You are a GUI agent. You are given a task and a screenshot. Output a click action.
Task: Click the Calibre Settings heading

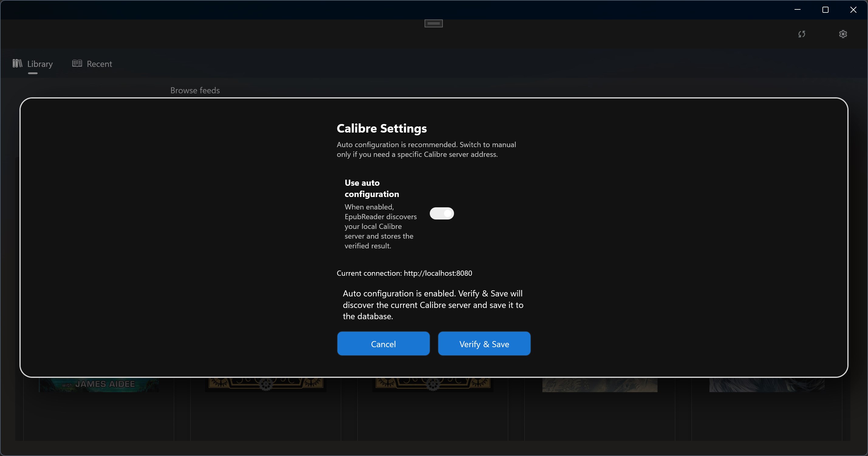(x=382, y=129)
